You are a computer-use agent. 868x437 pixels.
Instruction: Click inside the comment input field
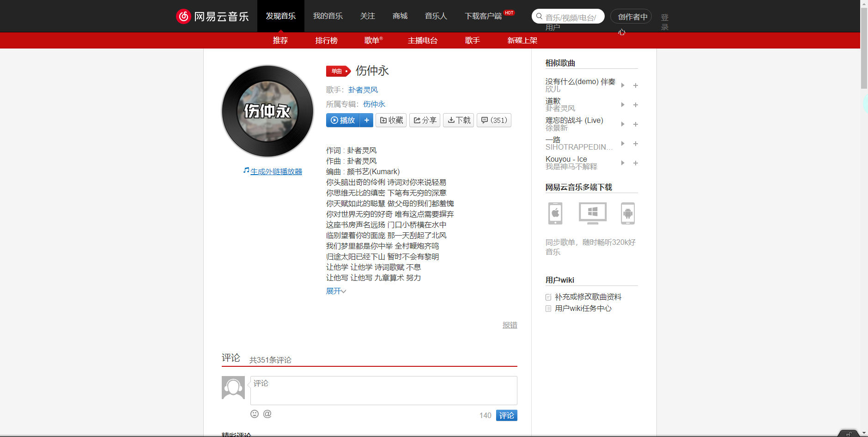point(383,390)
